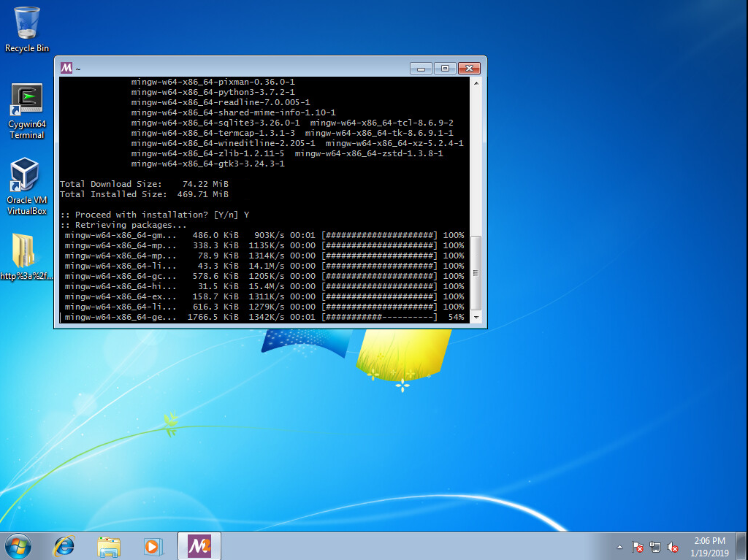The image size is (748, 560).
Task: Launch Internet Explorer from the taskbar
Action: pyautogui.click(x=64, y=545)
